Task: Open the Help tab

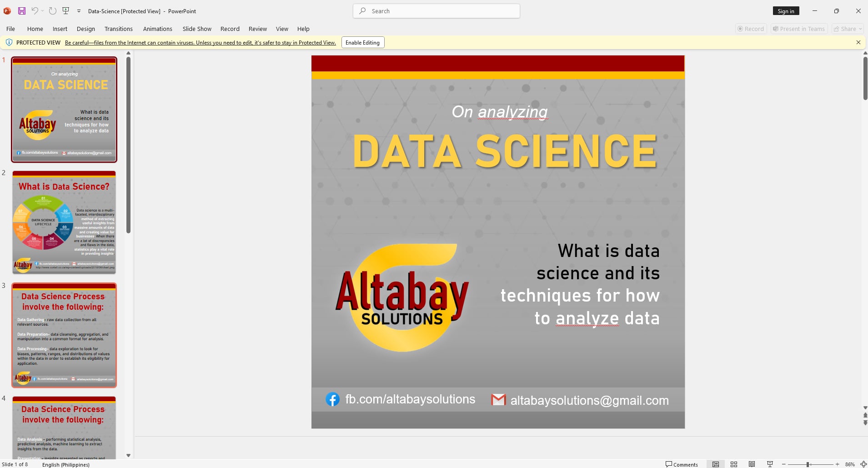Action: tap(303, 29)
